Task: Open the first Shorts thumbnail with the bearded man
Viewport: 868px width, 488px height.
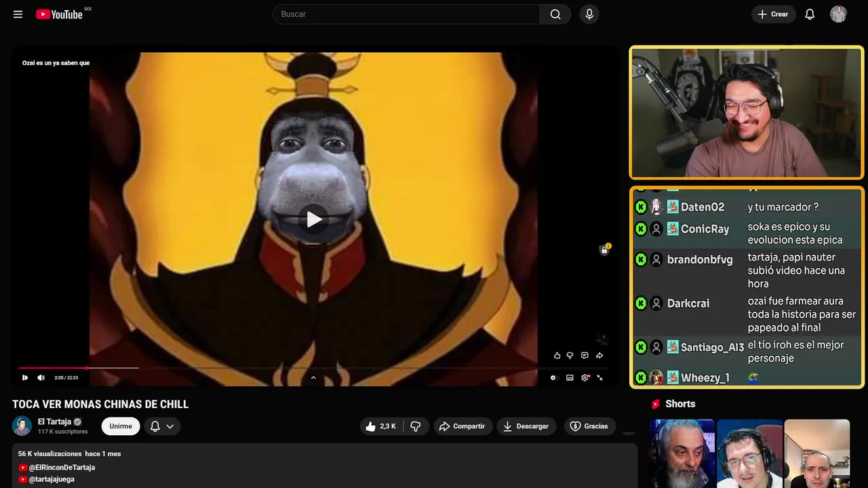Action: tap(682, 453)
